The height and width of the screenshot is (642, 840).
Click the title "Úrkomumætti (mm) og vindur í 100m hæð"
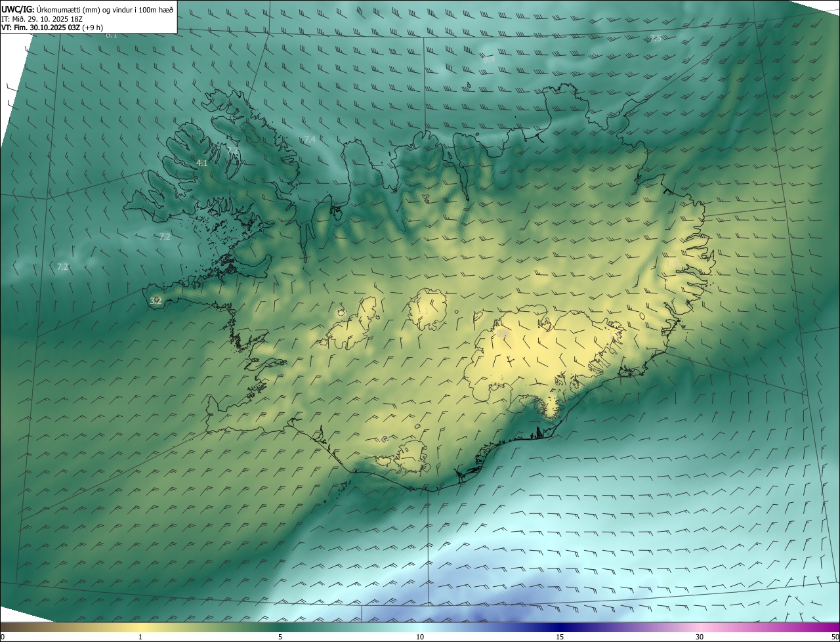point(105,10)
